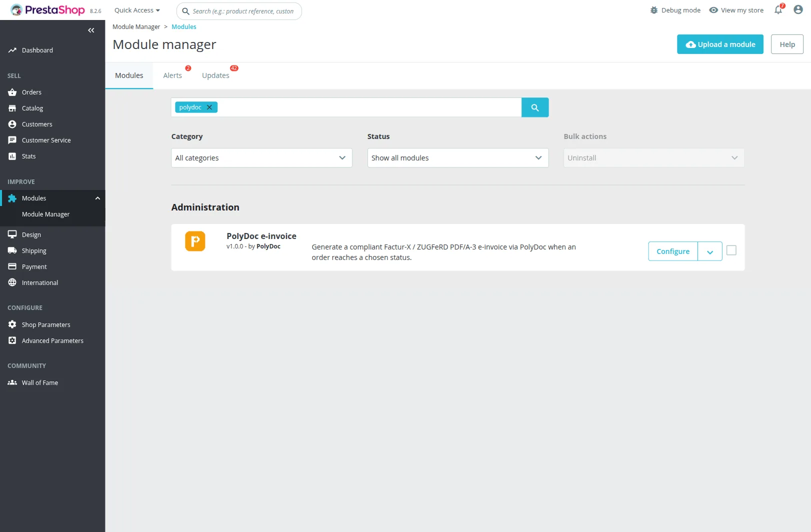Viewport: 811px width, 532px height.
Task: Switch to the Alerts tab
Action: click(x=172, y=75)
